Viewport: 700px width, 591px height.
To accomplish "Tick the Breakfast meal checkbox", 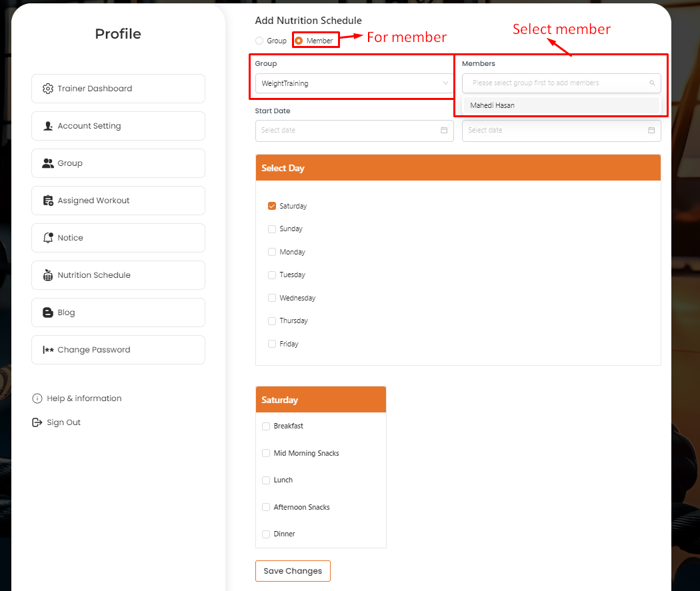I will tap(266, 426).
